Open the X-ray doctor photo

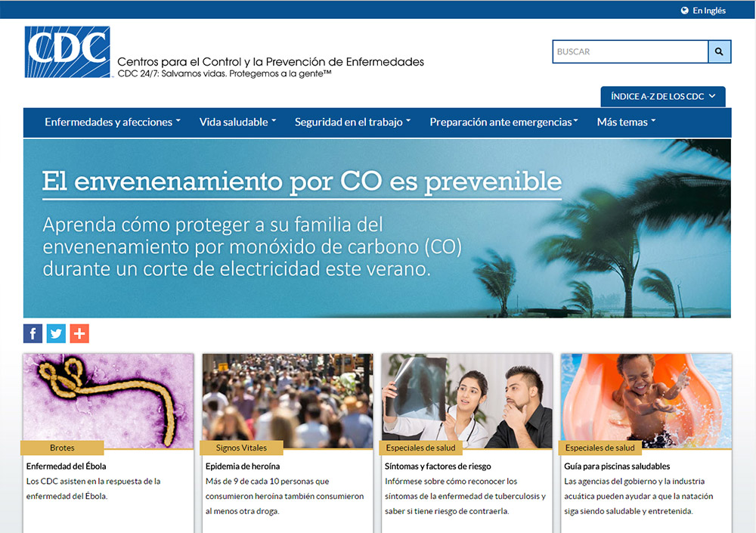(x=466, y=401)
